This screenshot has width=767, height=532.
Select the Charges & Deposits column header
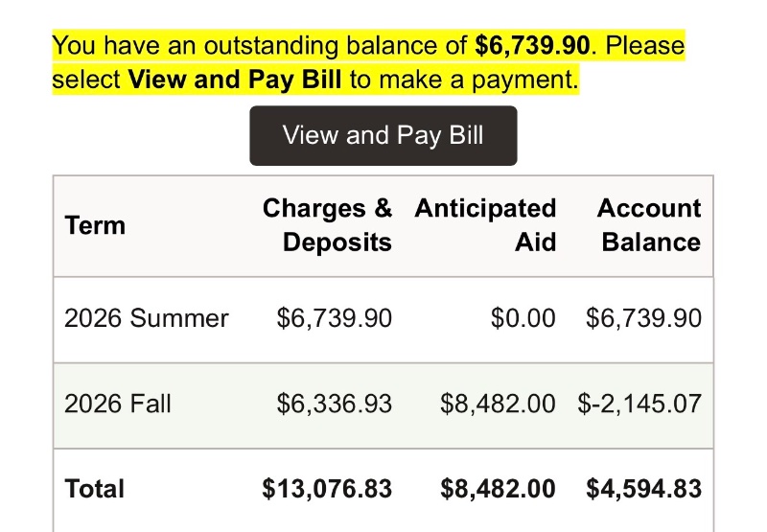pyautogui.click(x=327, y=225)
